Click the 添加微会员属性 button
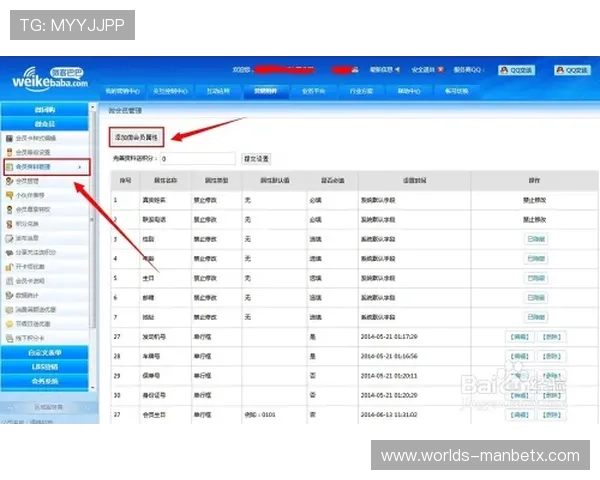The width and height of the screenshot is (600, 480). point(137,137)
